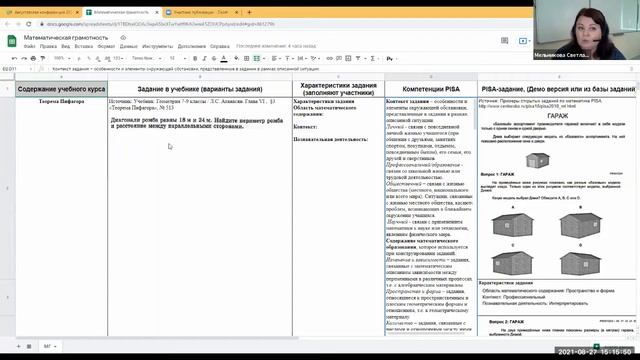Screen dimensions: 640x360
Task: Click the Add sheet plus button
Action: (18, 347)
